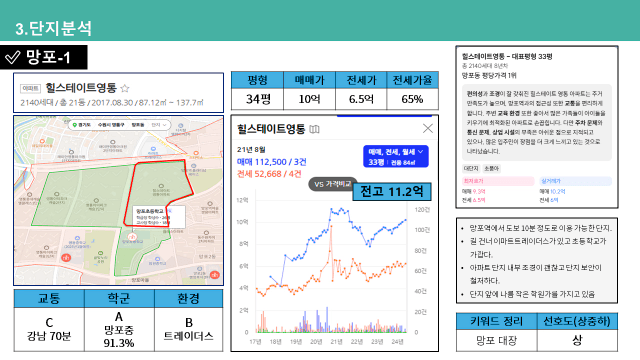640x360 pixels.
Task: Select 망포동 in the map location bar
Action: click(138, 125)
